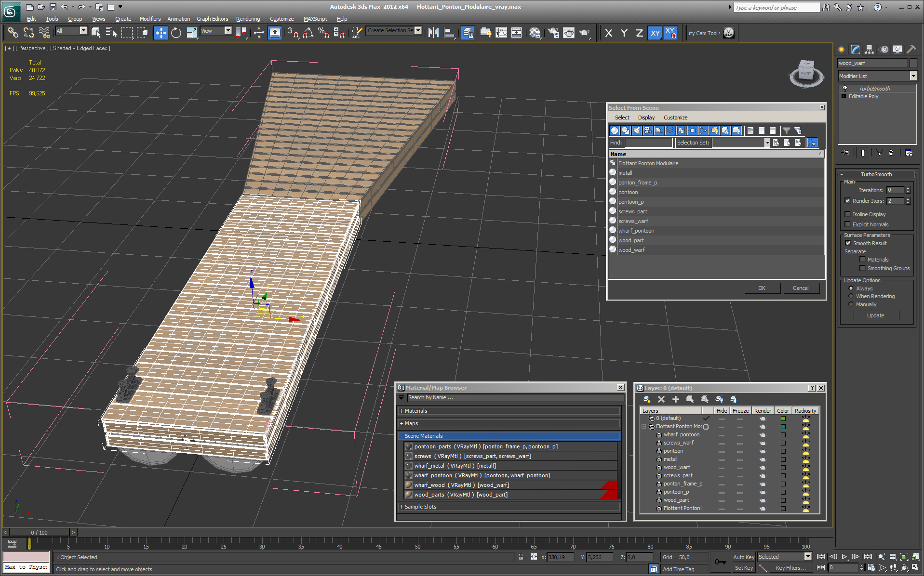Enable Separate by Smoothing Groups
924x576 pixels.
coord(862,268)
